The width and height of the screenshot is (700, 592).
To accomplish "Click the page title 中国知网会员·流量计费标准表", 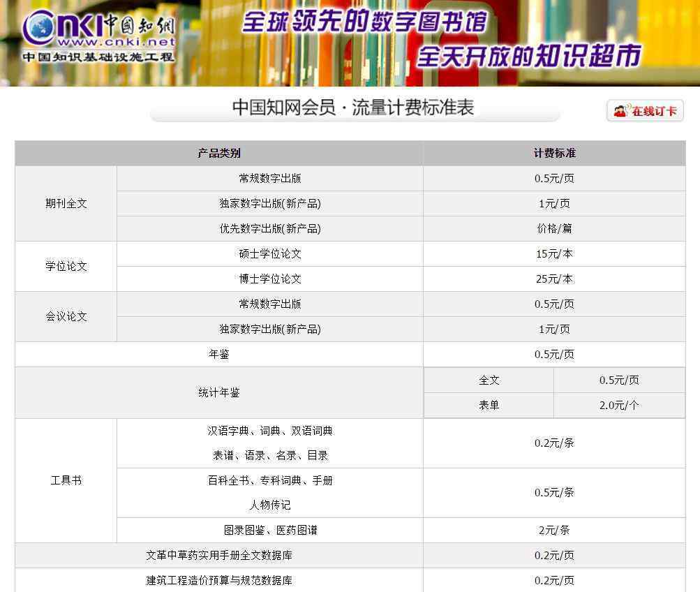I will [353, 108].
